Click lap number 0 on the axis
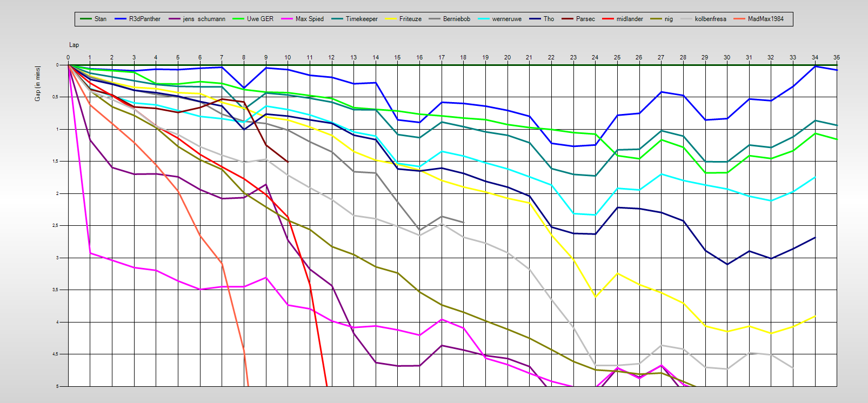This screenshot has height=403, width=868. pyautogui.click(x=68, y=57)
